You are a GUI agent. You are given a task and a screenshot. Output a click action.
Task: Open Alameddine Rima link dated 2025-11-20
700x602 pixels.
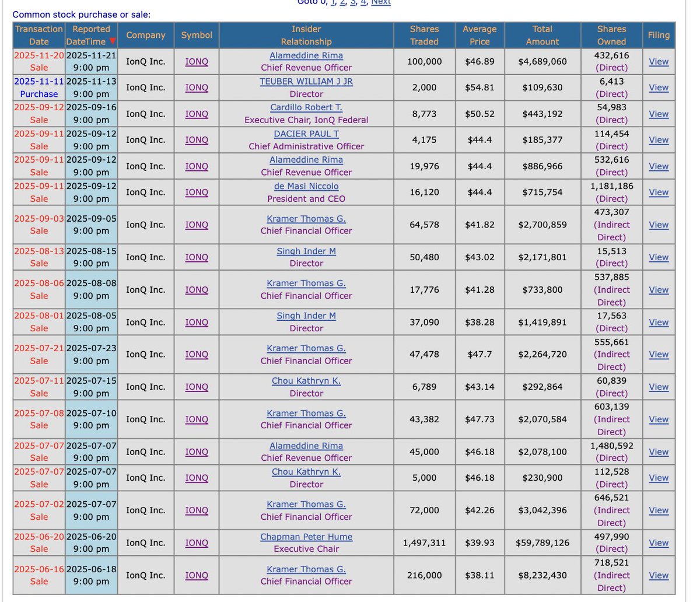click(306, 55)
